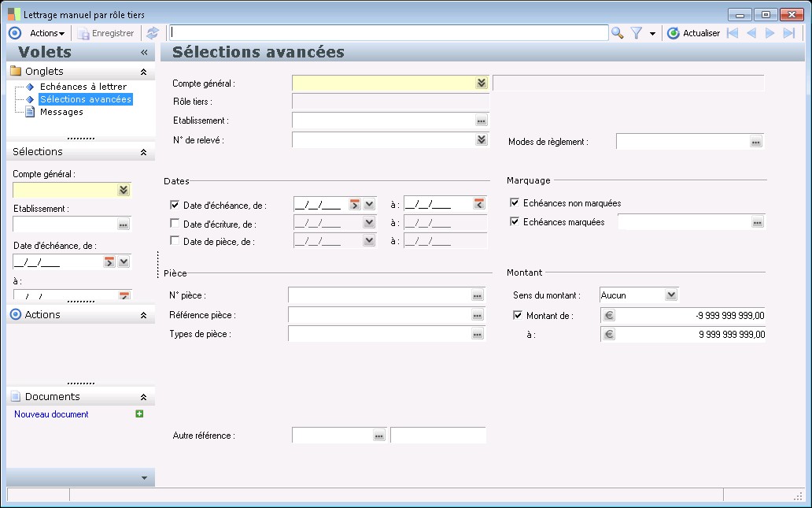The image size is (812, 508).
Task: Click the Nouveau document link
Action: [51, 414]
